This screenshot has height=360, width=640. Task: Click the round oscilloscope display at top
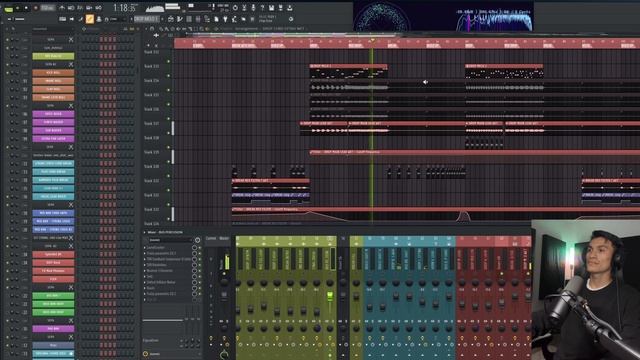click(x=382, y=17)
